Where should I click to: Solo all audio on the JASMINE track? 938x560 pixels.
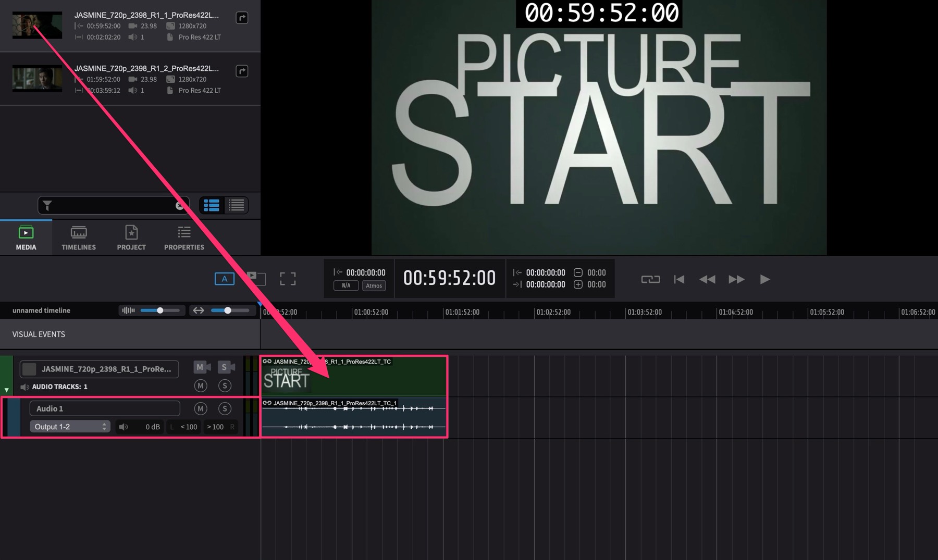[225, 386]
